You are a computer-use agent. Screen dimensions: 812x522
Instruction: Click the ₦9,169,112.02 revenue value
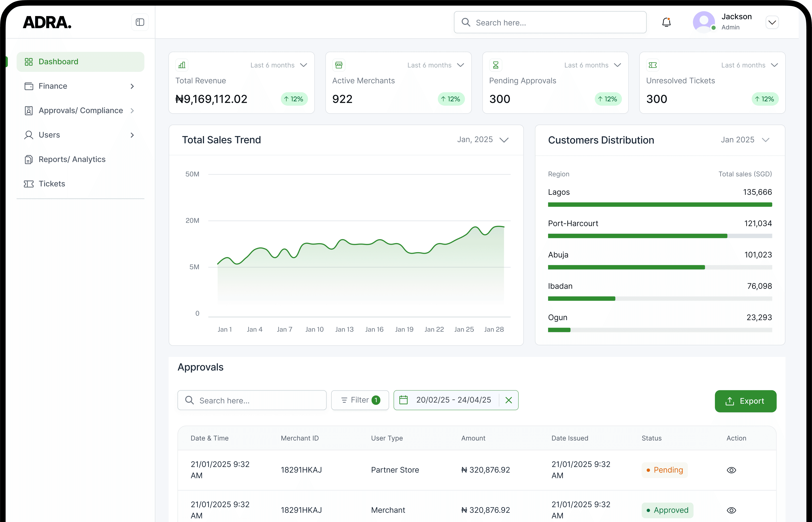[211, 99]
